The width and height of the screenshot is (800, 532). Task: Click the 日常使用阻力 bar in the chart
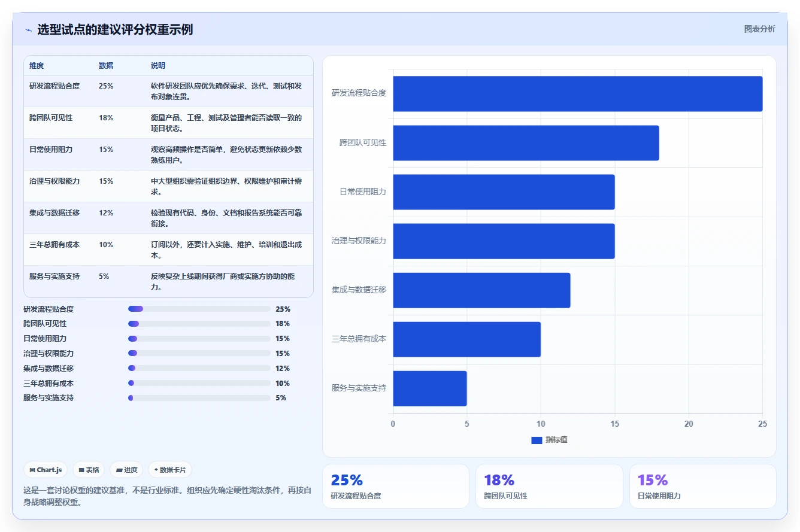pos(504,192)
